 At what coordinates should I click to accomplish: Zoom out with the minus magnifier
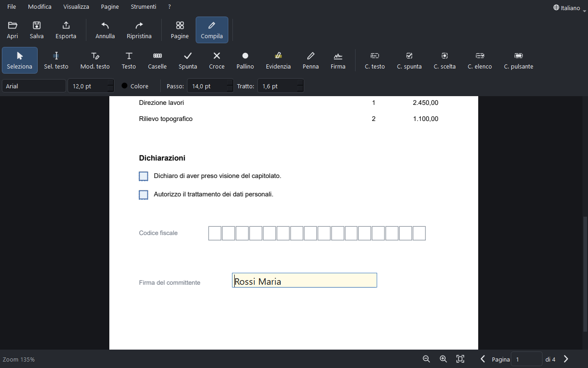(x=426, y=359)
